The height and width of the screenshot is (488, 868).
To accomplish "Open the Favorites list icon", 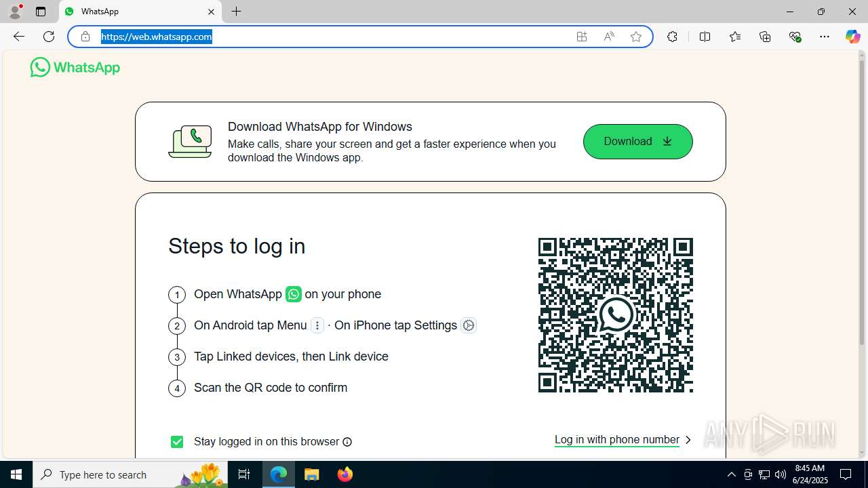I will [x=735, y=37].
